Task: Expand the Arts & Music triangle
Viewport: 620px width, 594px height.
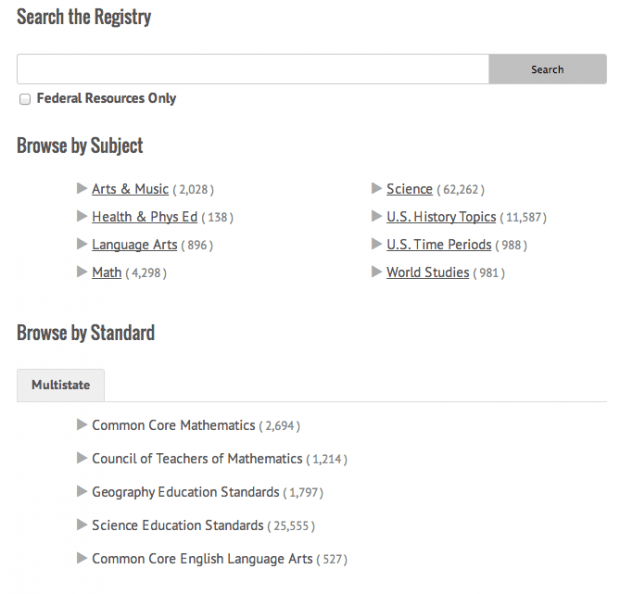Action: (82, 188)
